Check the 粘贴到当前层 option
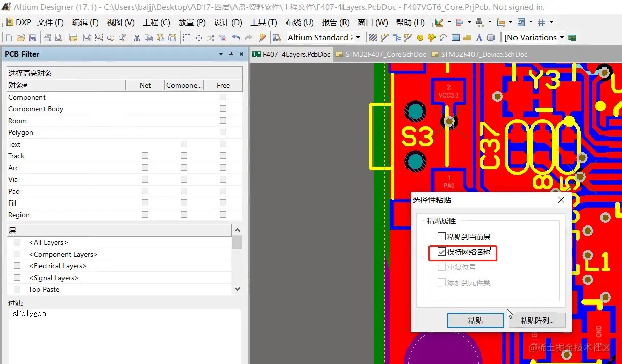 (x=442, y=237)
